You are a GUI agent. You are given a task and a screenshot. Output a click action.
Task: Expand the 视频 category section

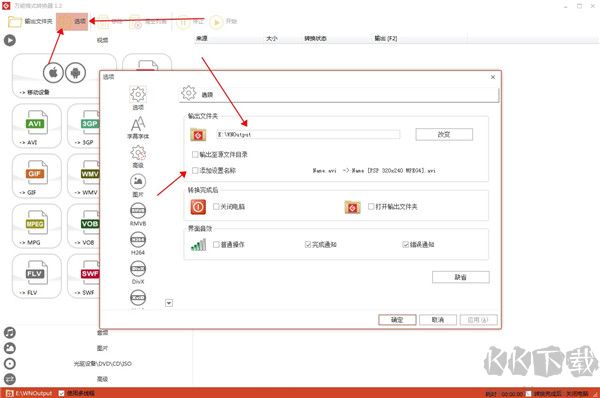point(102,40)
